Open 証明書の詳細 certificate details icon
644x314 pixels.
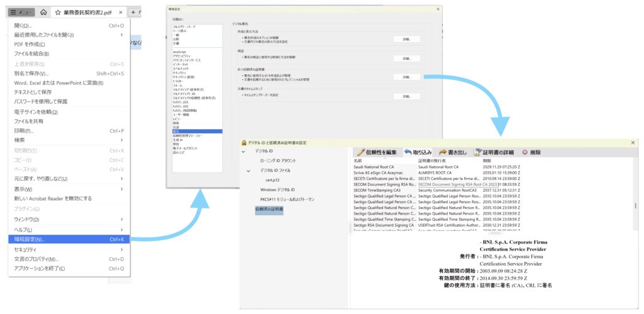(x=478, y=152)
